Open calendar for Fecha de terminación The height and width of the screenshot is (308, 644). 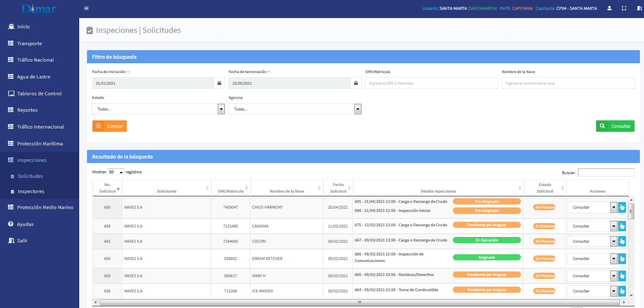[356, 83]
